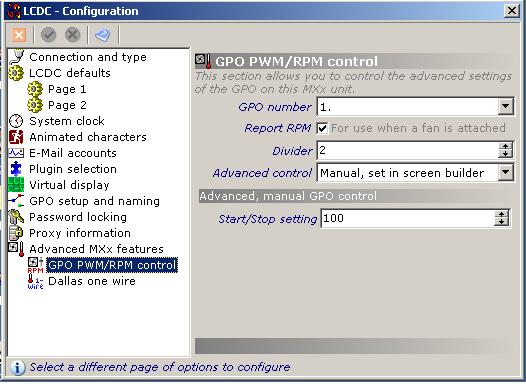This screenshot has width=526, height=384.
Task: Click the 'Advanced, manual GPO control' section header
Action: [288, 196]
